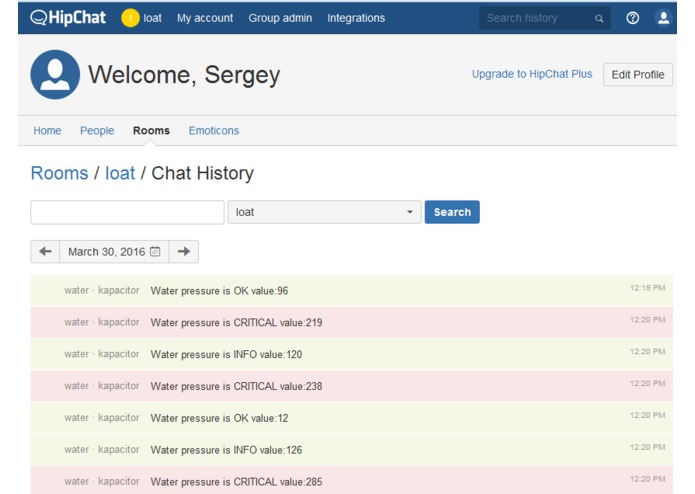Open the loat menu in top bar
695x494 pixels.
click(152, 18)
